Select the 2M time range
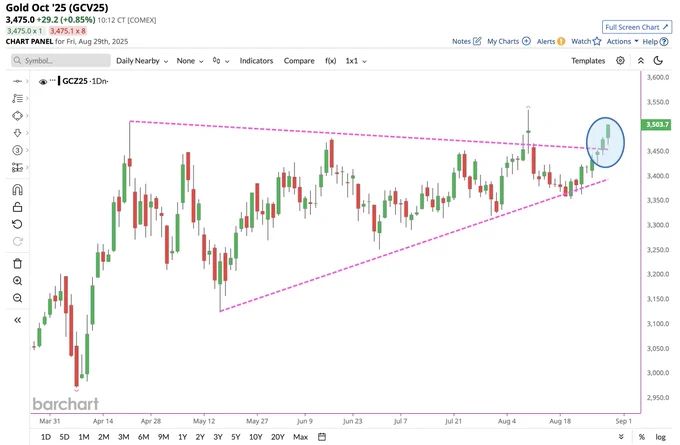 coord(104,437)
